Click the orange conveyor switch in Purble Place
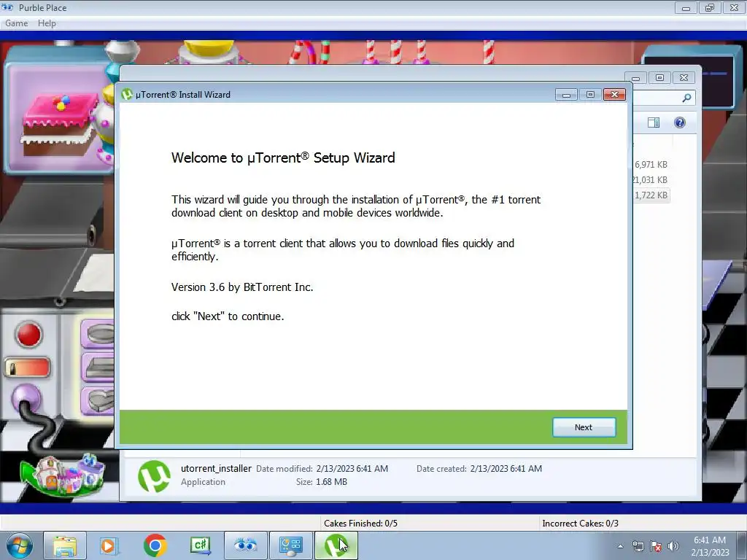Screen dimensions: 747x560 tap(28, 367)
